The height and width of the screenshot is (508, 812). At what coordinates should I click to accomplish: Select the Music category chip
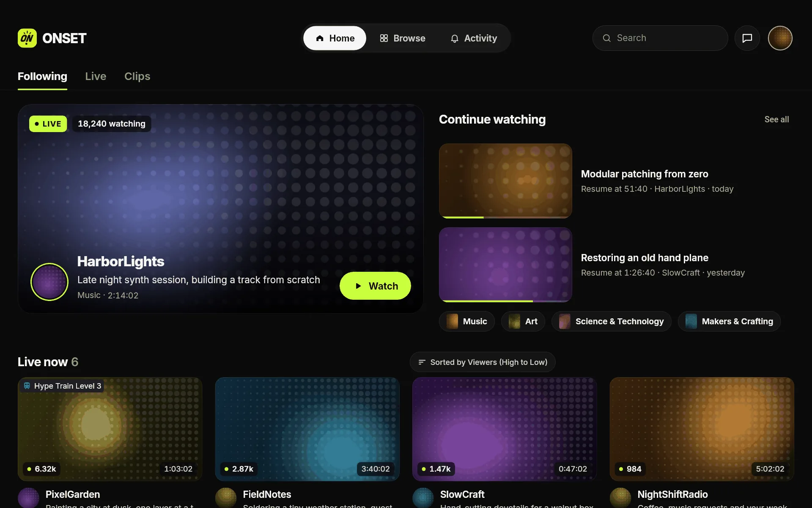467,322
